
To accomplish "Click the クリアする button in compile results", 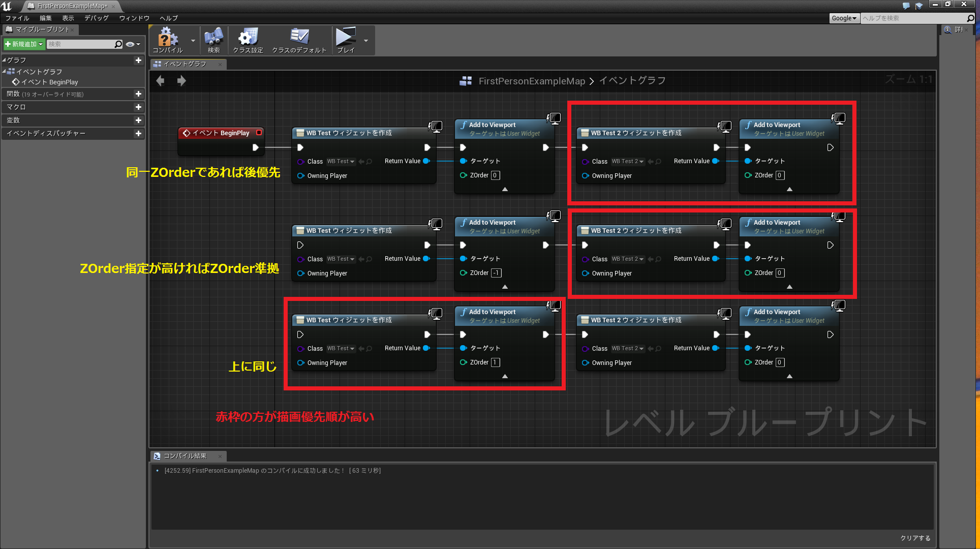I will (x=915, y=538).
